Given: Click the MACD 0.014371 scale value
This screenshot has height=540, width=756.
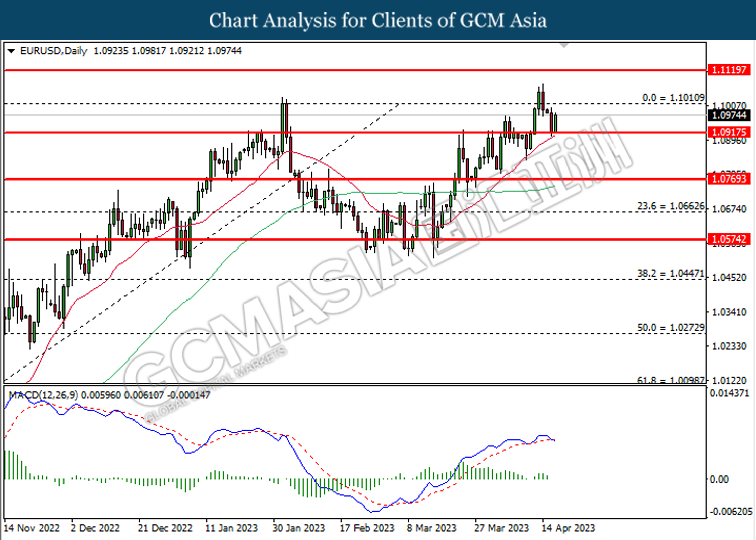Looking at the screenshot, I should pyautogui.click(x=729, y=393).
